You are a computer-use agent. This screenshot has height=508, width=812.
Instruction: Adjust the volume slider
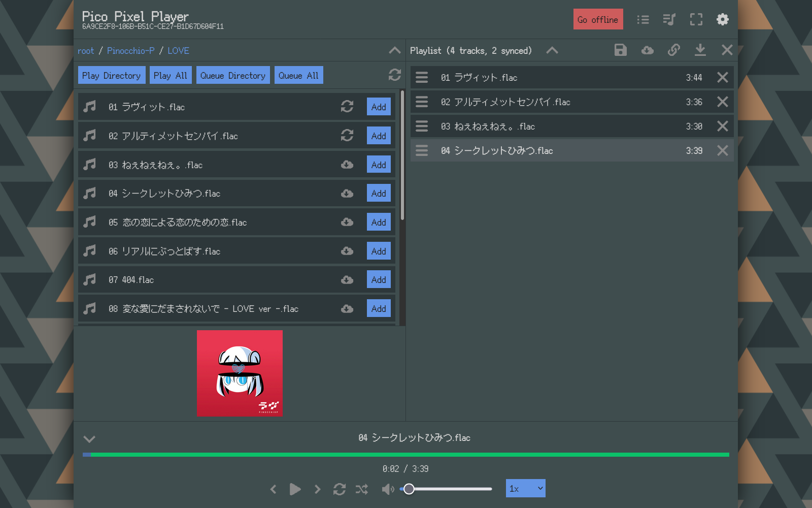(x=446, y=489)
